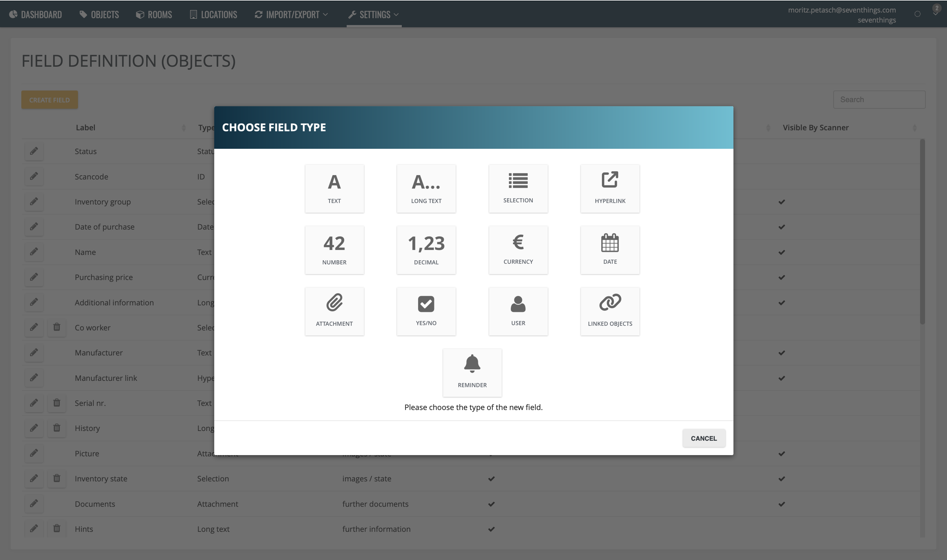This screenshot has width=947, height=560.
Task: Select the Decimal field type
Action: (426, 250)
